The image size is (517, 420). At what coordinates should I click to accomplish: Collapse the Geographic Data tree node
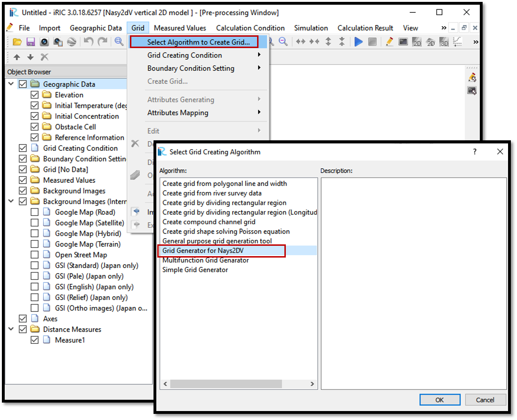[11, 84]
